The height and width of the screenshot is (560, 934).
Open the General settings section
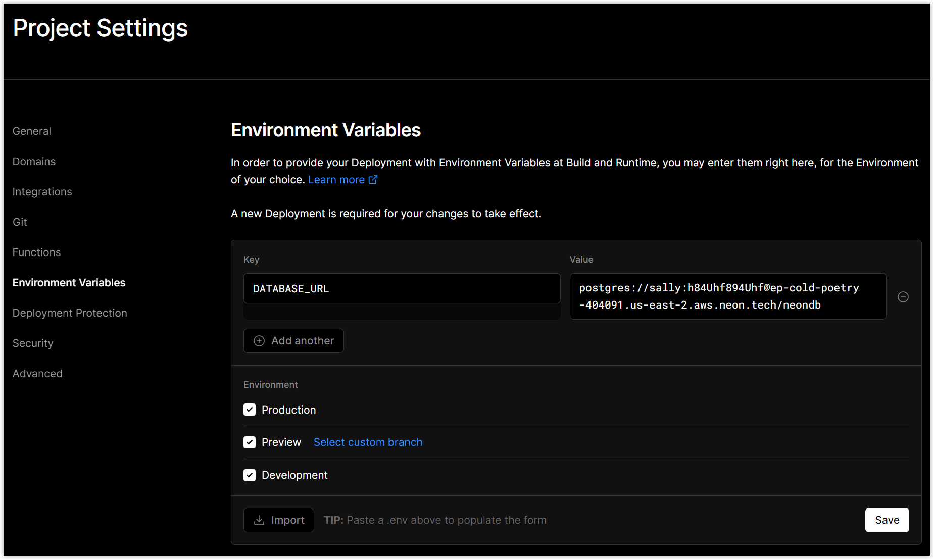[x=32, y=131]
